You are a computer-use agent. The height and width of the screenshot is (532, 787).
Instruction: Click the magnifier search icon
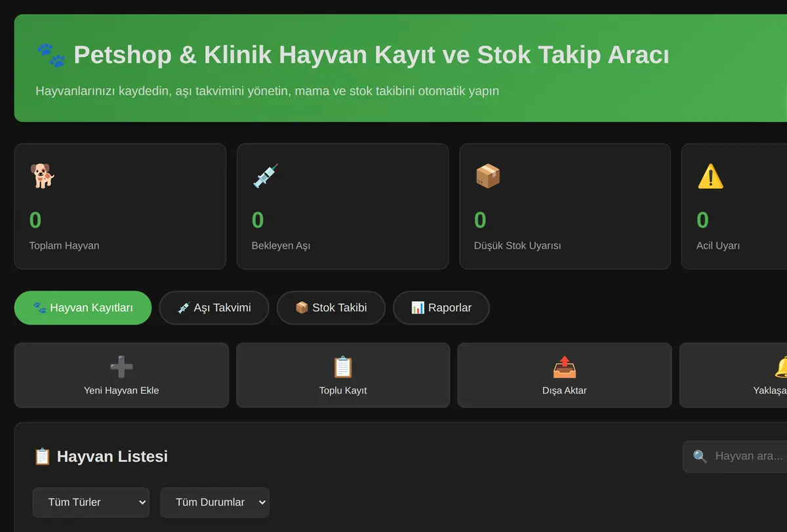(x=700, y=457)
